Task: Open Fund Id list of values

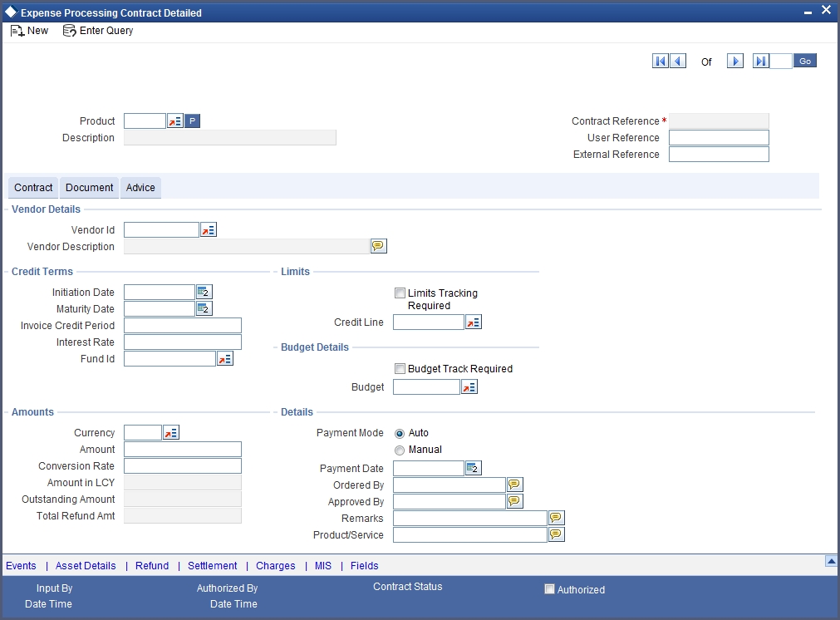Action: [225, 358]
